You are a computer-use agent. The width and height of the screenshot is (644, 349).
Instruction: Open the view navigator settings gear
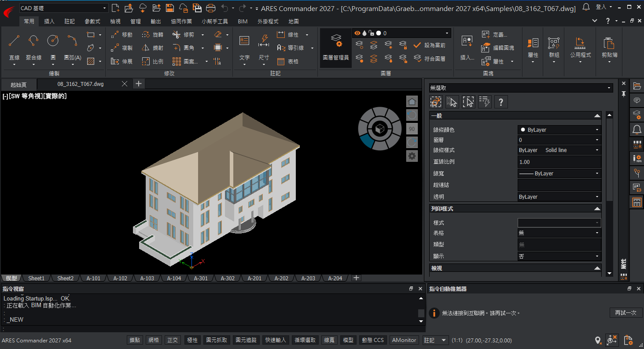(412, 156)
